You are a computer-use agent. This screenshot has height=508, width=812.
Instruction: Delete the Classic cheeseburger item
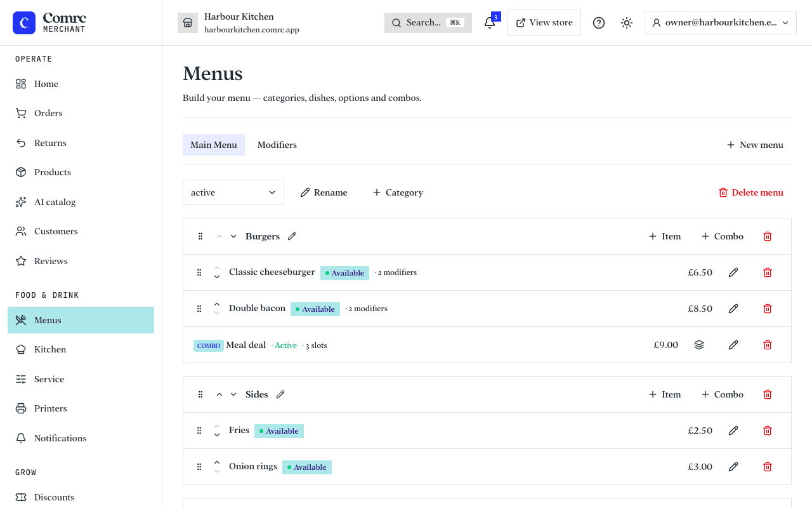[x=768, y=272]
